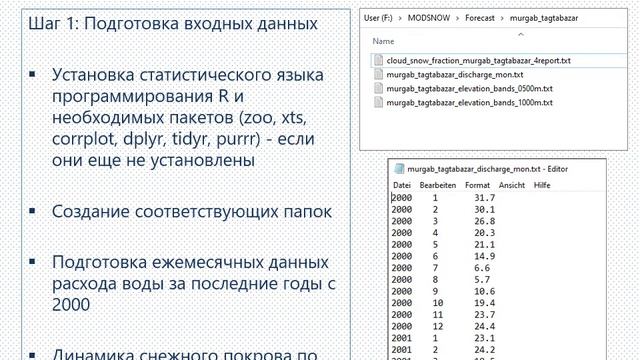Click the Editor window title text
This screenshot has width=640, height=360.
pyautogui.click(x=487, y=169)
